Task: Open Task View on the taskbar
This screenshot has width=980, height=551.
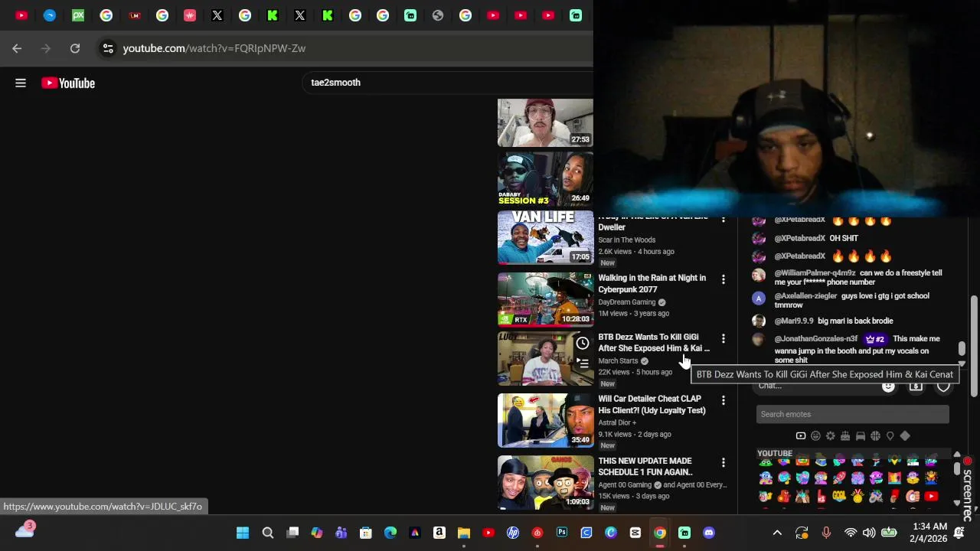Action: 292,533
